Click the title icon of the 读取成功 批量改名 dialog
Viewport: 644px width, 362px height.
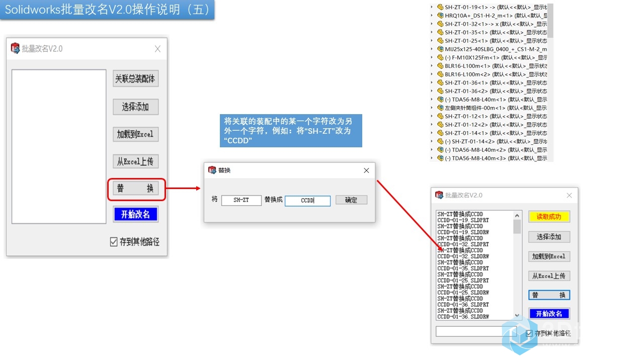coord(439,195)
